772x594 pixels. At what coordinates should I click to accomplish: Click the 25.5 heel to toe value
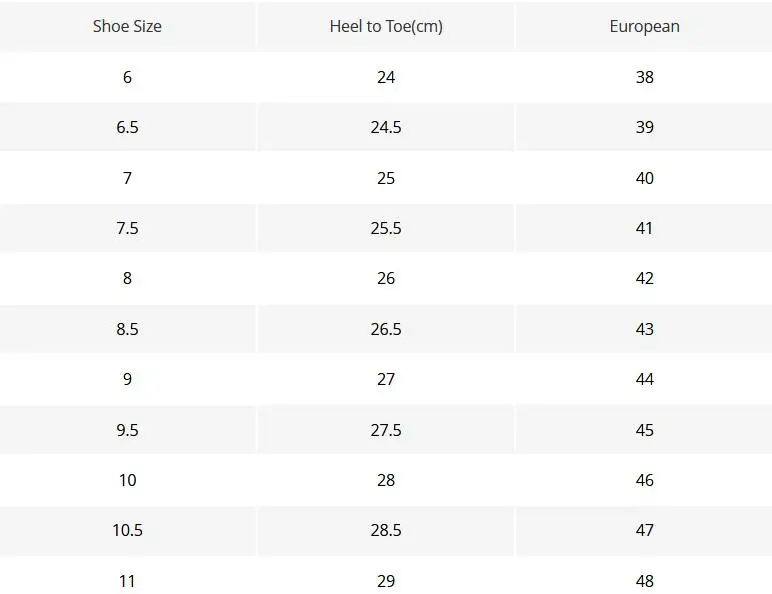[x=386, y=229]
